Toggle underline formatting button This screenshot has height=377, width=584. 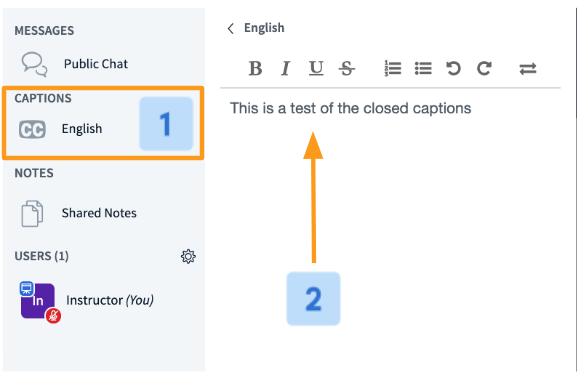(x=316, y=69)
